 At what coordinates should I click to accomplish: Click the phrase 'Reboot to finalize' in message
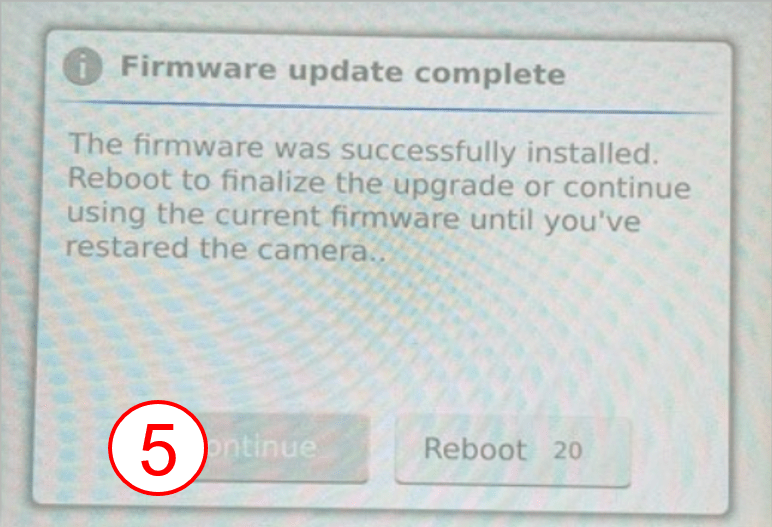[197, 180]
